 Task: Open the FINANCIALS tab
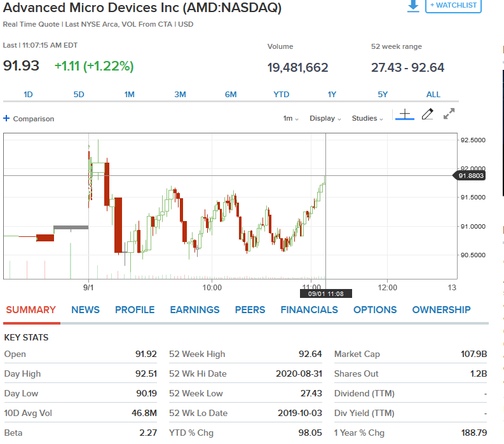(x=310, y=310)
